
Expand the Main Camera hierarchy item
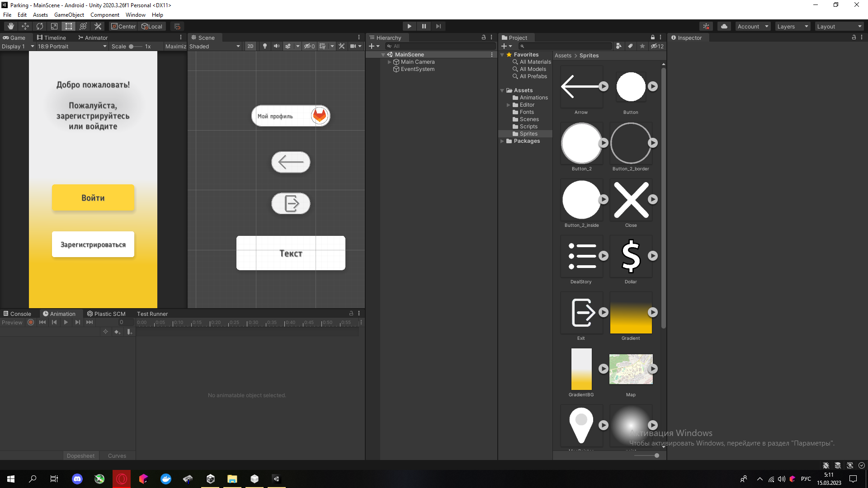pyautogui.click(x=389, y=62)
